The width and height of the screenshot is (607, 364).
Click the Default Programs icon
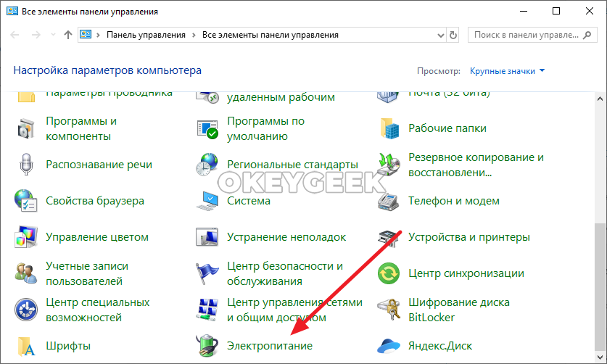[207, 128]
